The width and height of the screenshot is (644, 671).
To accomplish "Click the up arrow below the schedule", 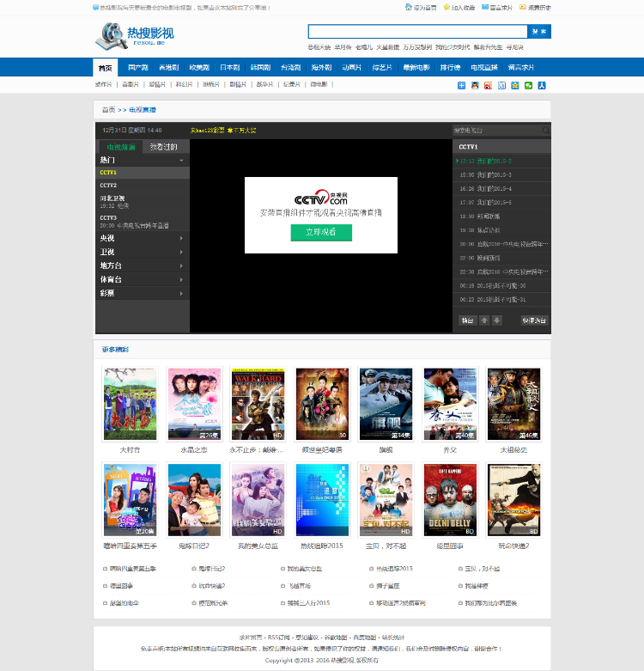I will point(484,320).
